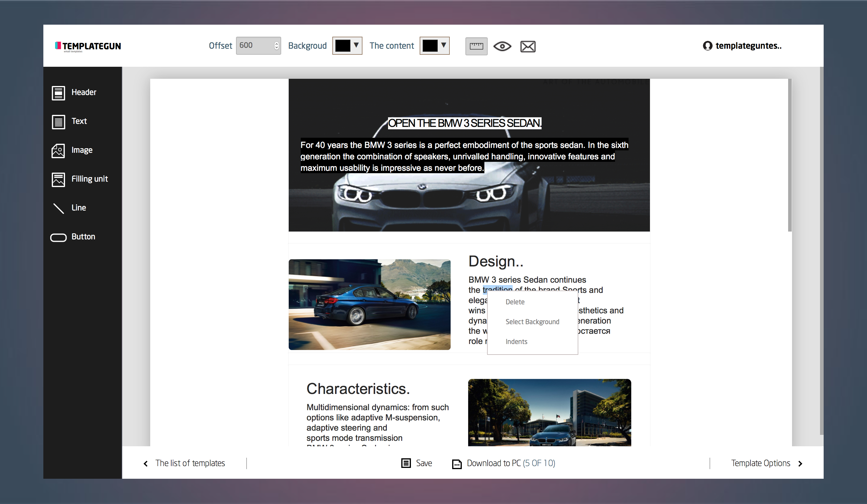Toggle preview with the eye icon
867x504 pixels.
502,46
